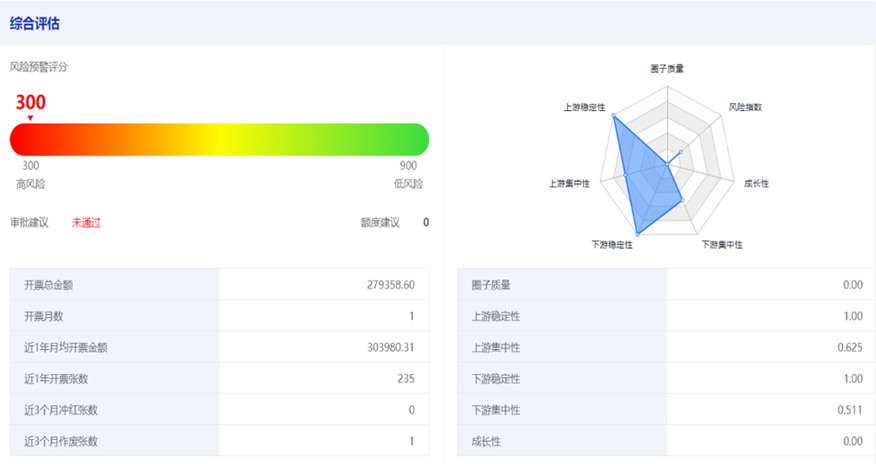This screenshot has height=464, width=876.
Task: Click the 上游集中性 data point on radar chart
Action: coord(625,174)
